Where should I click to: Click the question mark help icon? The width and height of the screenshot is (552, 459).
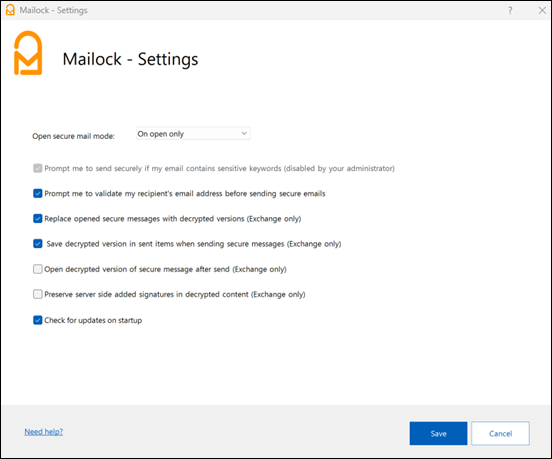click(510, 11)
